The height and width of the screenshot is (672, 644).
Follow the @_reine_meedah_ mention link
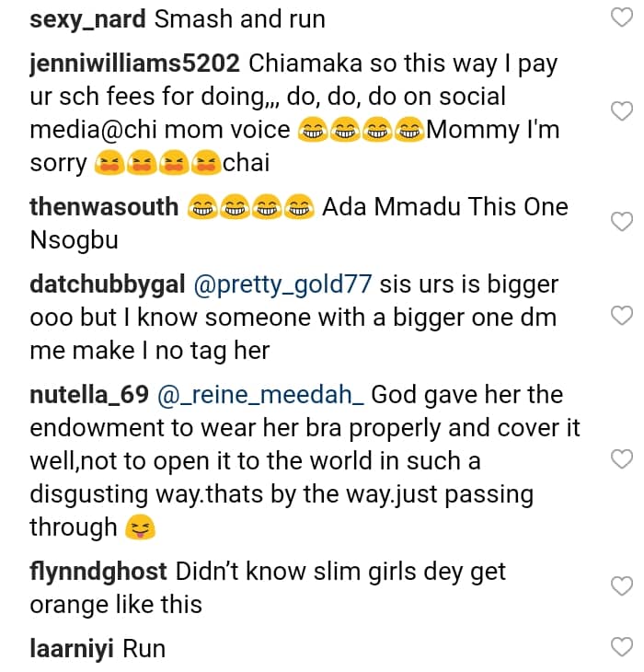click(262, 395)
